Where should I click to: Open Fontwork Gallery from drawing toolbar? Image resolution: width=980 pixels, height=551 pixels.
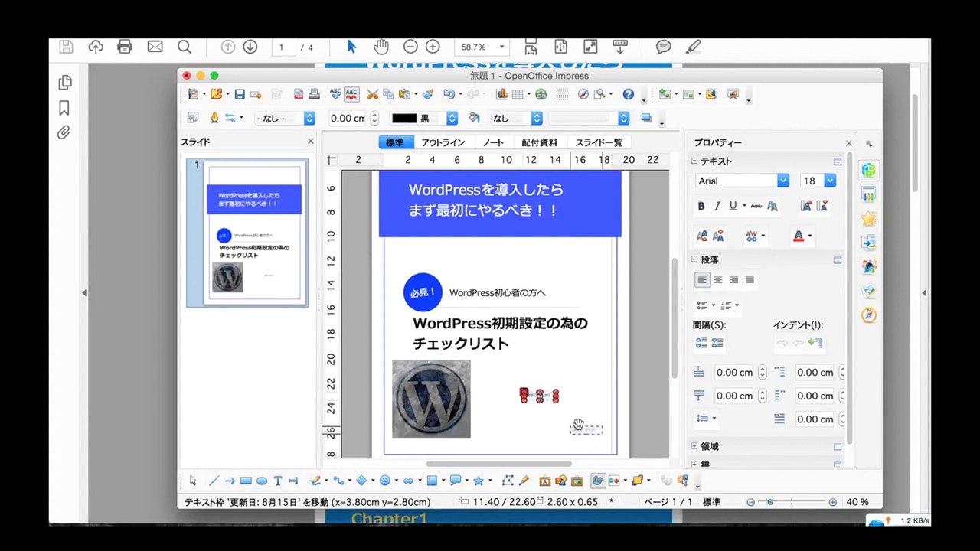pyautogui.click(x=545, y=481)
